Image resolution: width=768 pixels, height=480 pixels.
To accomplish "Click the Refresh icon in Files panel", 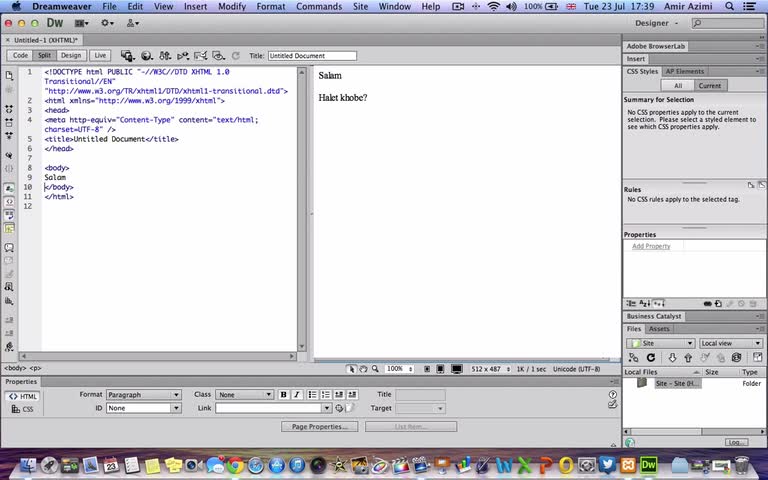I will (x=650, y=358).
